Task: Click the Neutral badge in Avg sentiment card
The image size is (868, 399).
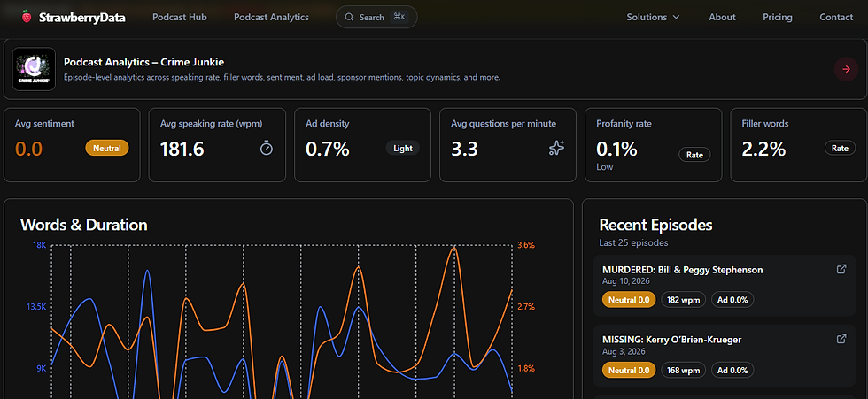Action: click(x=107, y=148)
